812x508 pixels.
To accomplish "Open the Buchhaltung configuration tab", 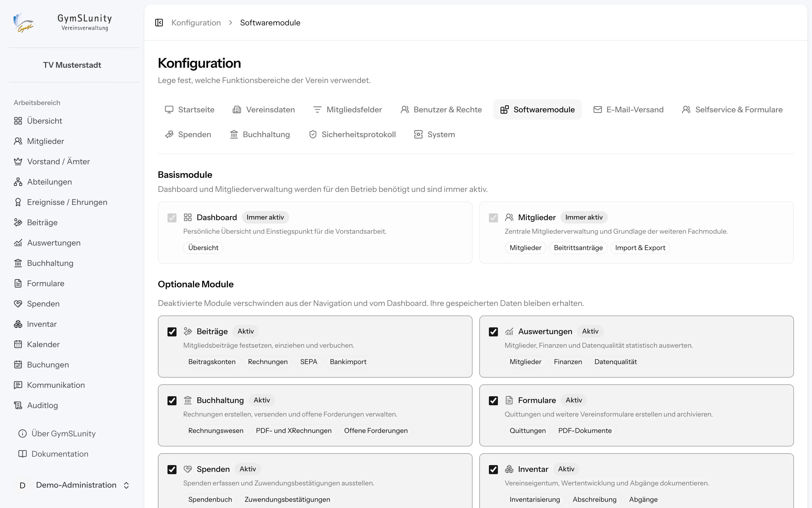I will click(260, 134).
